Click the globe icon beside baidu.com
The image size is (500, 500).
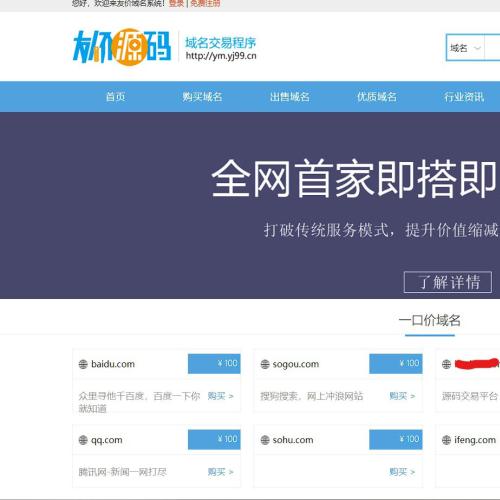tap(83, 364)
